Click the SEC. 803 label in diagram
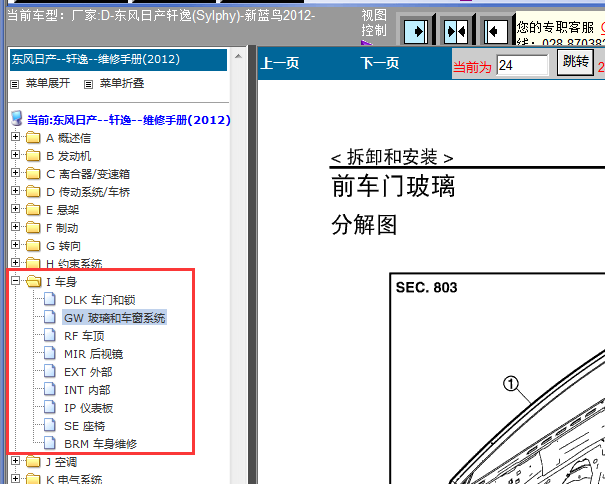605x484 pixels. (426, 288)
